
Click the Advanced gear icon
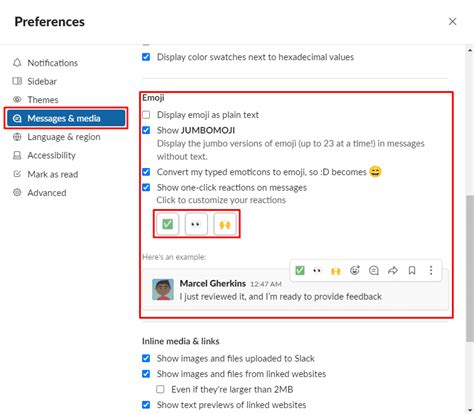pyautogui.click(x=17, y=192)
